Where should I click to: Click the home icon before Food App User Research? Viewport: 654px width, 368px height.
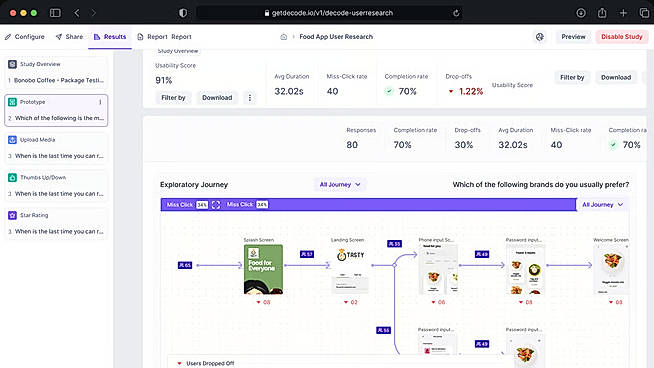(x=284, y=37)
